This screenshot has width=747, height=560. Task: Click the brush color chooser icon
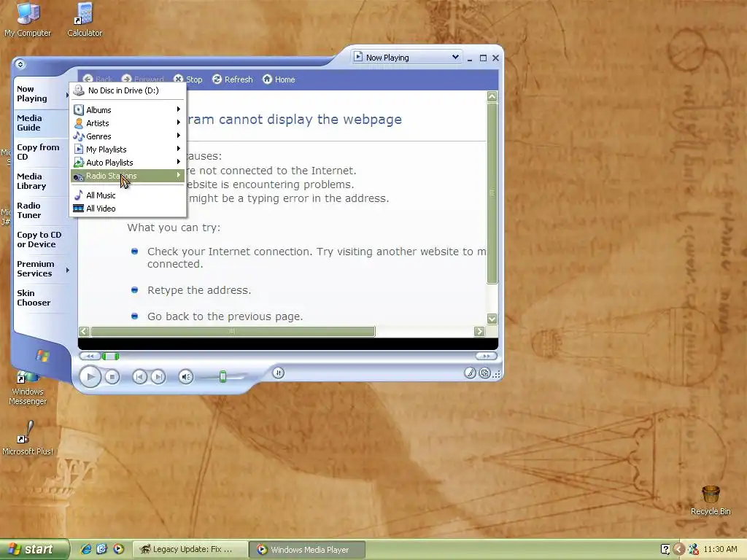(x=470, y=373)
